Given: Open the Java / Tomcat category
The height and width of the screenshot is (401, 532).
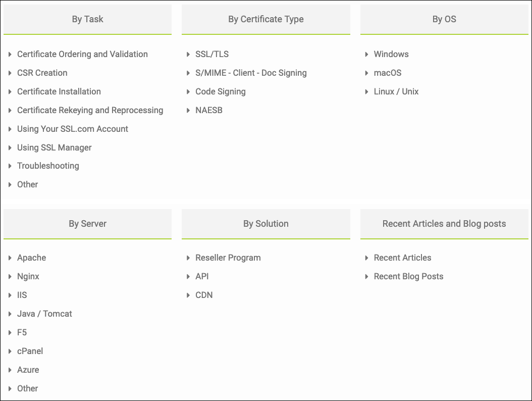Looking at the screenshot, I should (x=44, y=314).
